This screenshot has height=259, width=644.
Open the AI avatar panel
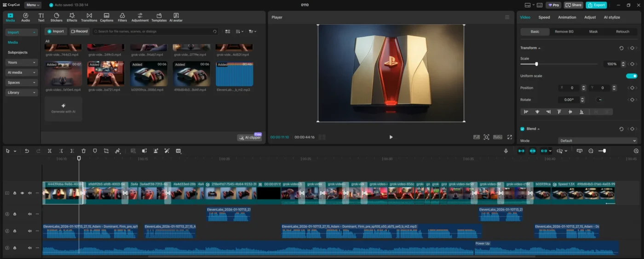coord(176,17)
